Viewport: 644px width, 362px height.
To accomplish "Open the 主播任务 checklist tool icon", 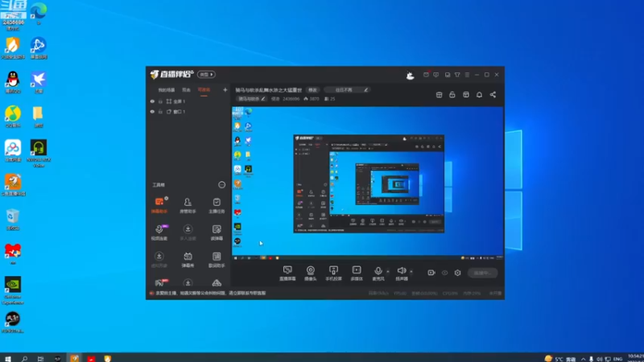I will tap(217, 205).
